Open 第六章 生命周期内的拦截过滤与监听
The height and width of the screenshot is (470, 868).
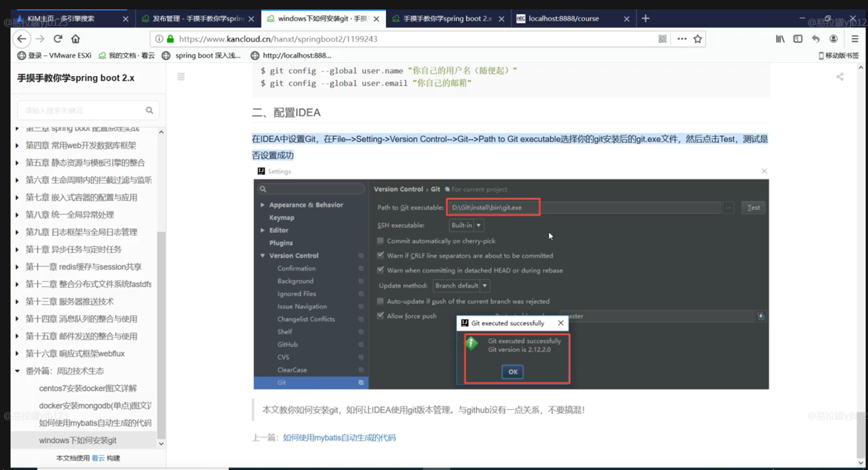(x=88, y=180)
